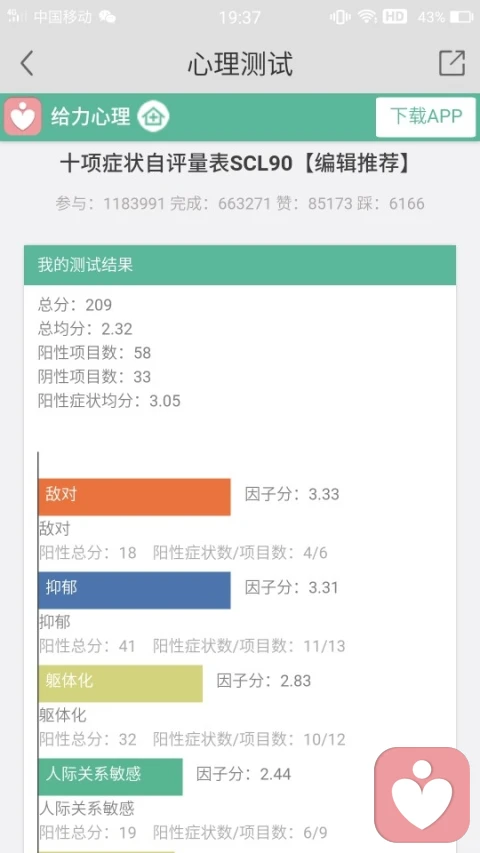This screenshot has width=480, height=853.
Task: Tap the 赞 count 85173
Action: [x=332, y=204]
